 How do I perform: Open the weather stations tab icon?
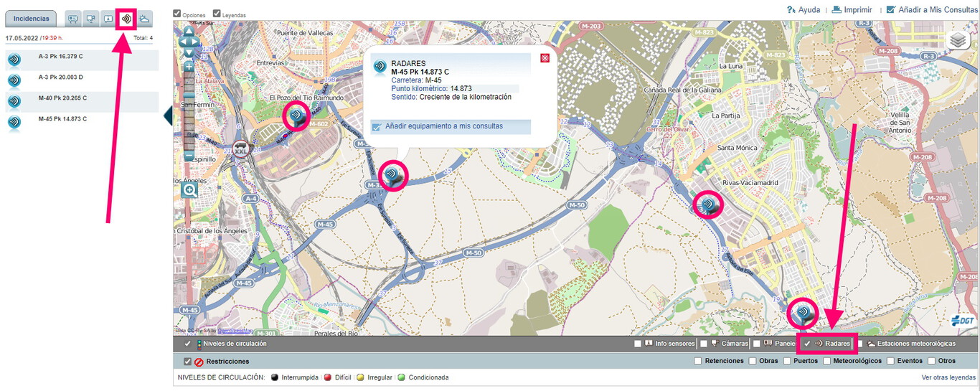coord(144,19)
